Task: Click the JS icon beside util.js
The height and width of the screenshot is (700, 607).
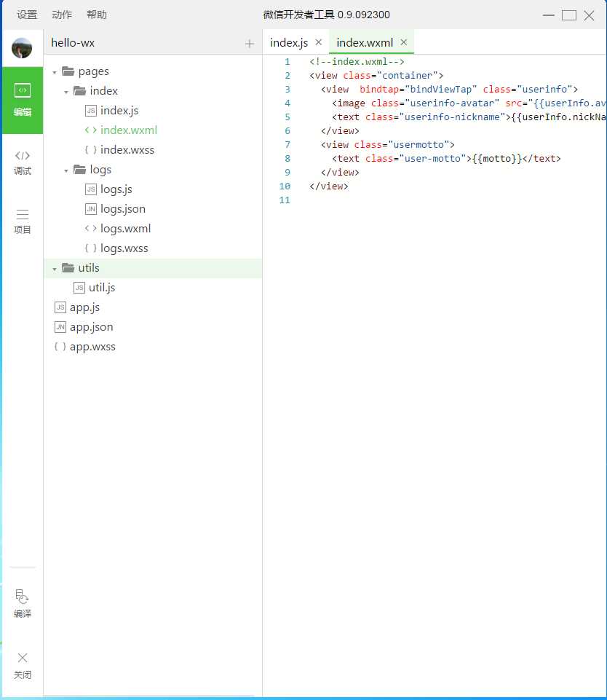Action: click(79, 287)
